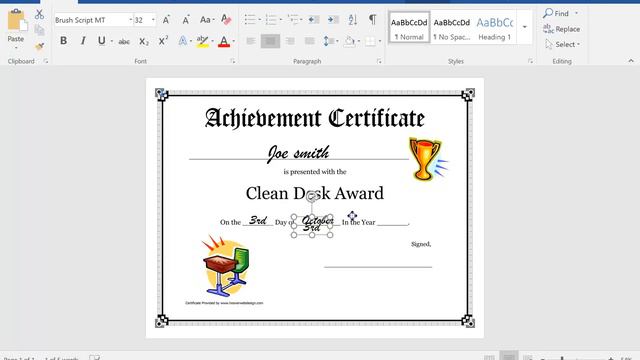Click the Bullets list icon
Screen dimensions: 640x360
[250, 20]
